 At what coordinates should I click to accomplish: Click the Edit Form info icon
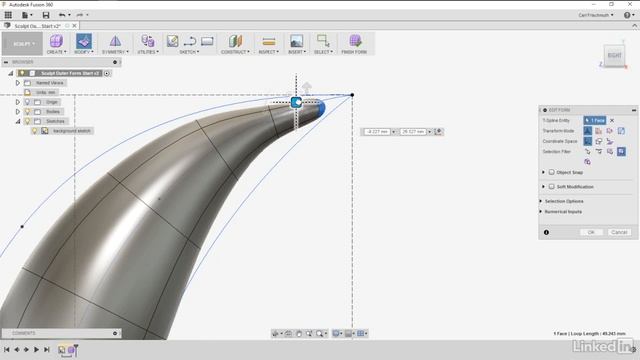click(546, 232)
